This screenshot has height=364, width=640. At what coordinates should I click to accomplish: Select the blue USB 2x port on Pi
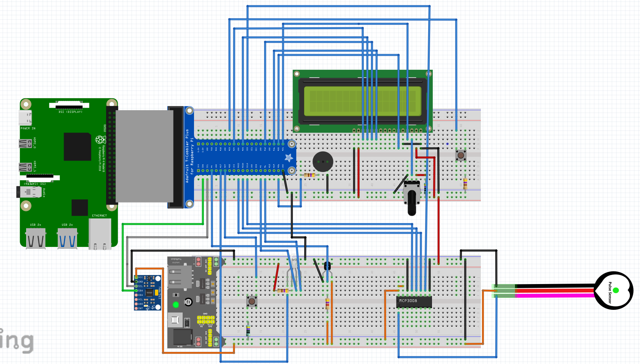click(x=67, y=238)
